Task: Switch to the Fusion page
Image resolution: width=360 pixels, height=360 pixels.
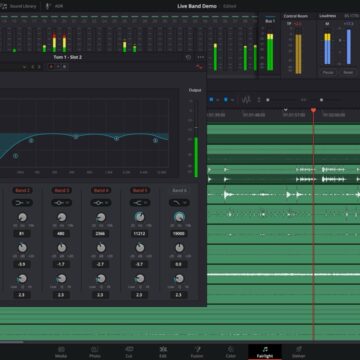Action: pyautogui.click(x=197, y=352)
